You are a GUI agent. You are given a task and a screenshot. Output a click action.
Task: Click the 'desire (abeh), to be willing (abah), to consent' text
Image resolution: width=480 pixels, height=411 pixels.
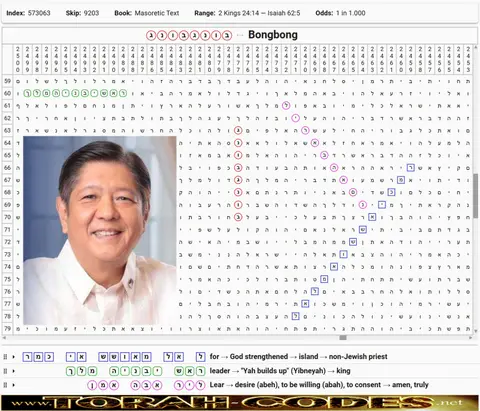(x=308, y=385)
